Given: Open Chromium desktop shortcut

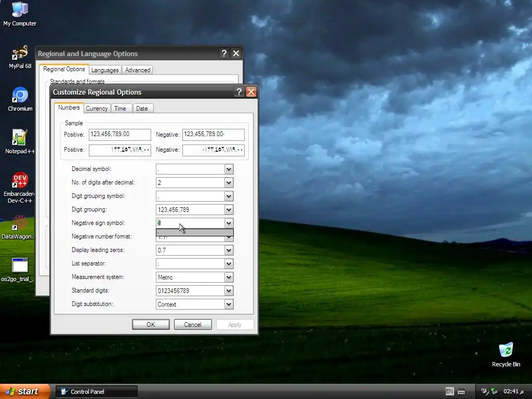Looking at the screenshot, I should point(20,99).
